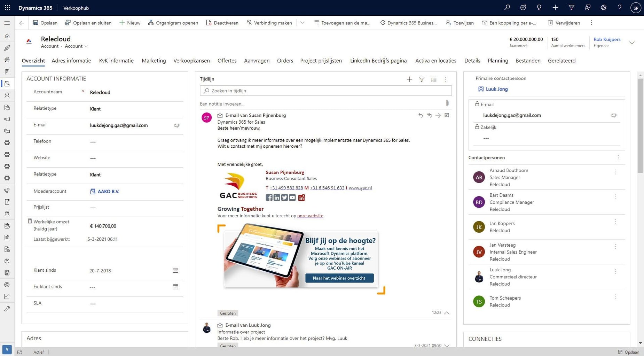Click Opslaan en sluiten button
Viewport: 644px width, 356px height.
click(x=88, y=23)
